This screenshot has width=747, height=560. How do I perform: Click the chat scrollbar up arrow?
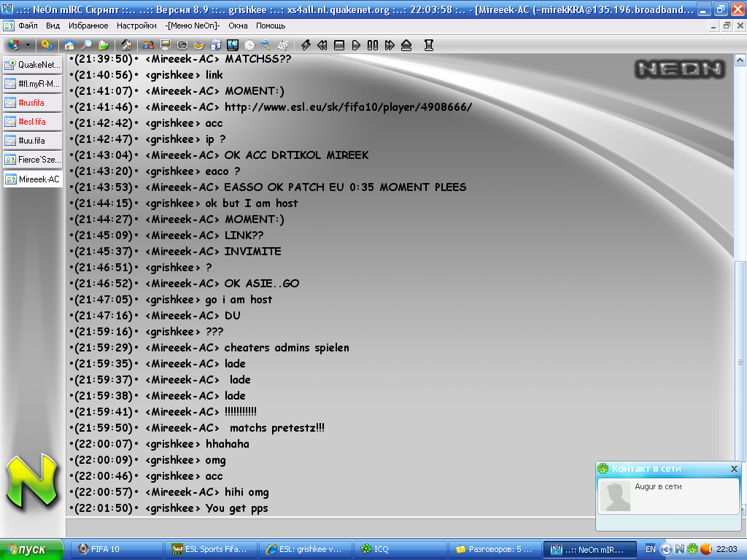740,60
